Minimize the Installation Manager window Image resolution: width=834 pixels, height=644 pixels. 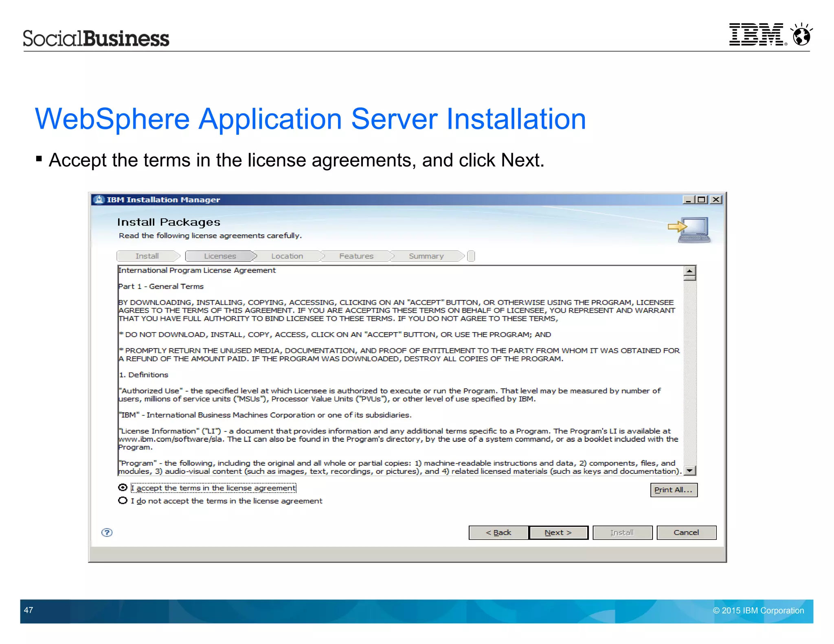point(689,199)
